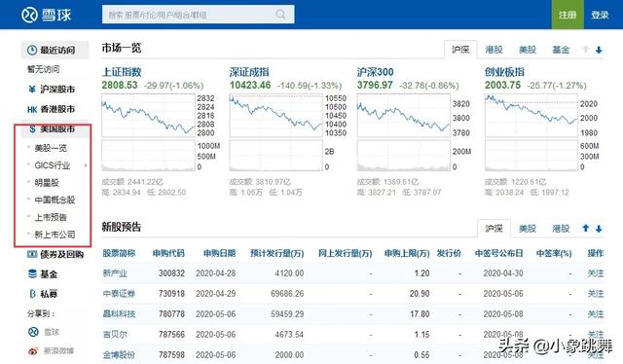623x364 pixels.
Task: Click the search magnifier icon
Action: click(280, 15)
